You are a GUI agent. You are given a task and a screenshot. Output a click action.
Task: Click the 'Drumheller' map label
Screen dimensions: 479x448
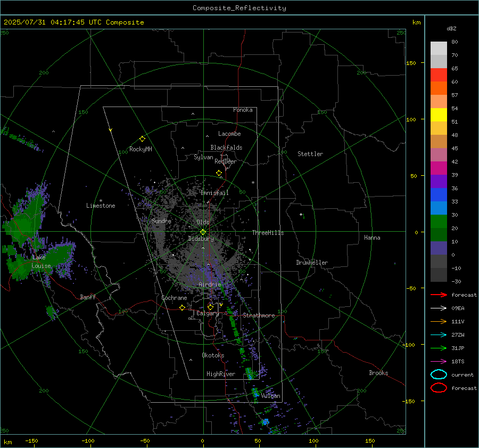[x=312, y=263]
